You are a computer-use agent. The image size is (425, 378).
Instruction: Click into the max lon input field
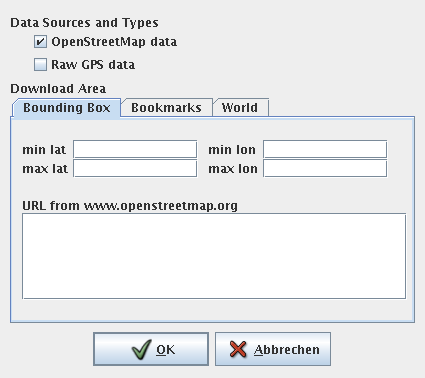(325, 168)
